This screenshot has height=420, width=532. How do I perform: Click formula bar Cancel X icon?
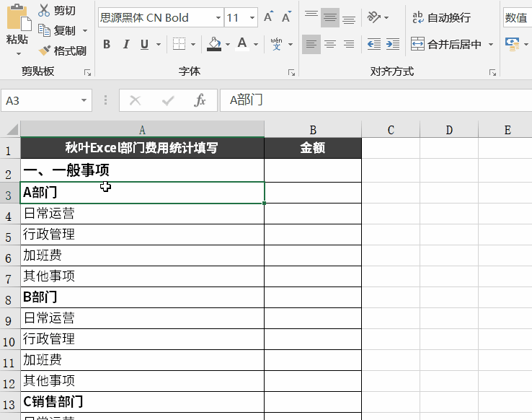coord(135,100)
